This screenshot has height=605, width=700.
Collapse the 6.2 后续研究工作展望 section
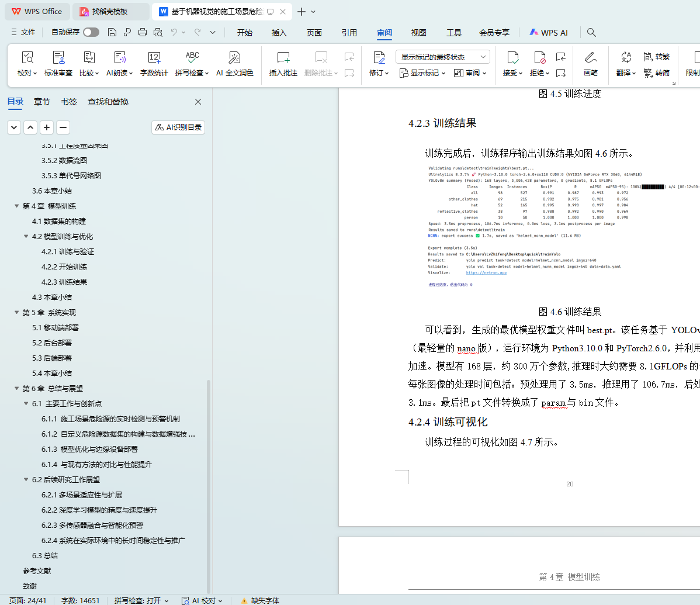coord(26,480)
